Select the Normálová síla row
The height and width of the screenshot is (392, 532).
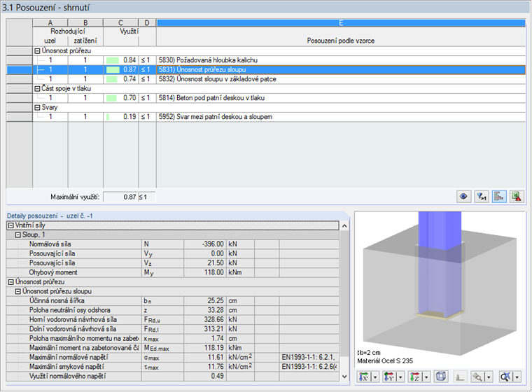click(x=173, y=244)
